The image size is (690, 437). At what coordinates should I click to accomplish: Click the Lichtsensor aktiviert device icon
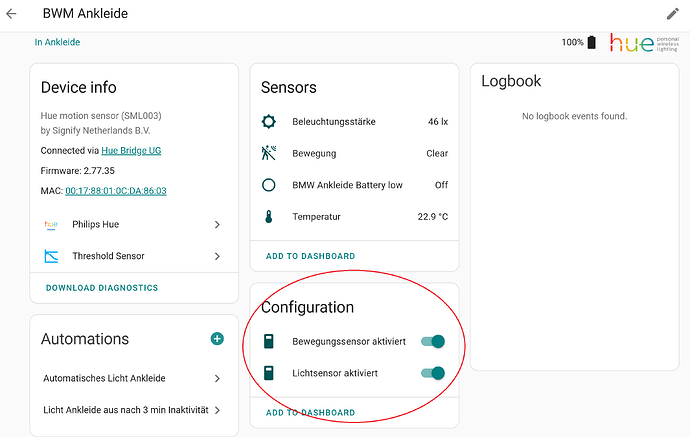point(268,373)
